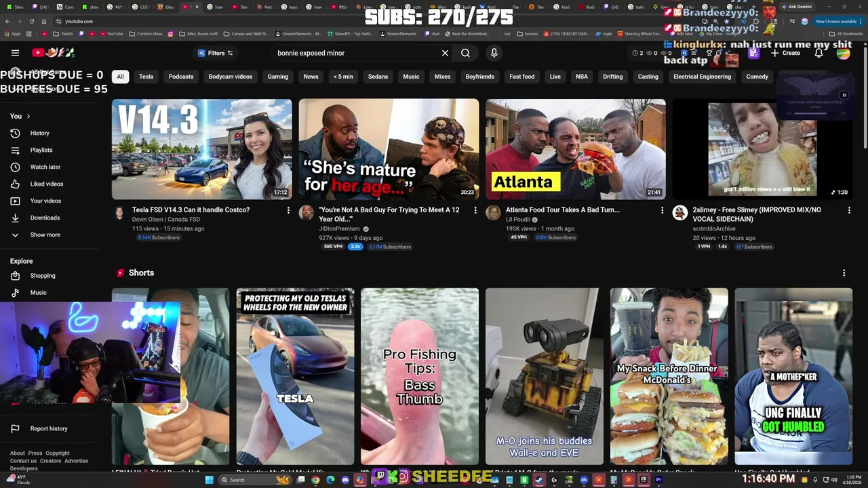Play the Wall-e and EVE M-O short

pos(545,376)
